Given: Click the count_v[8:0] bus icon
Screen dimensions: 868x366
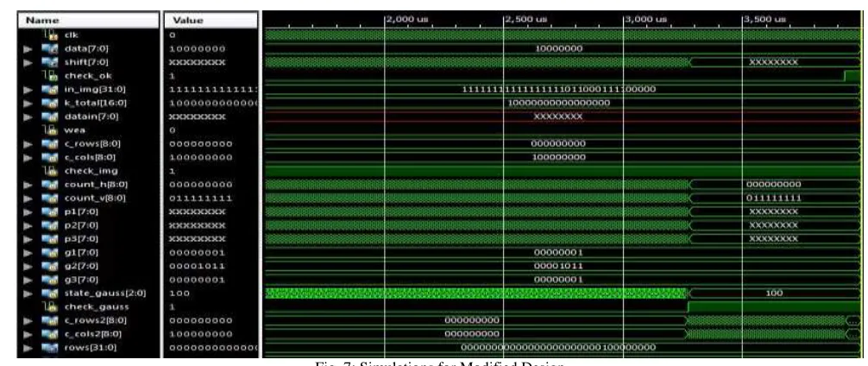Looking at the screenshot, I should tap(48, 198).
